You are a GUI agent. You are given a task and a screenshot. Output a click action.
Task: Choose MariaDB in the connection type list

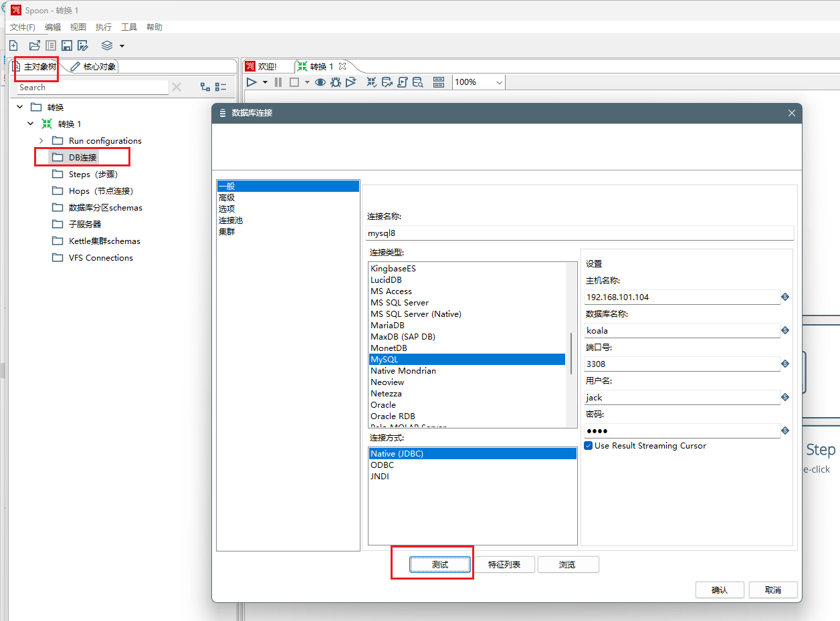click(387, 325)
